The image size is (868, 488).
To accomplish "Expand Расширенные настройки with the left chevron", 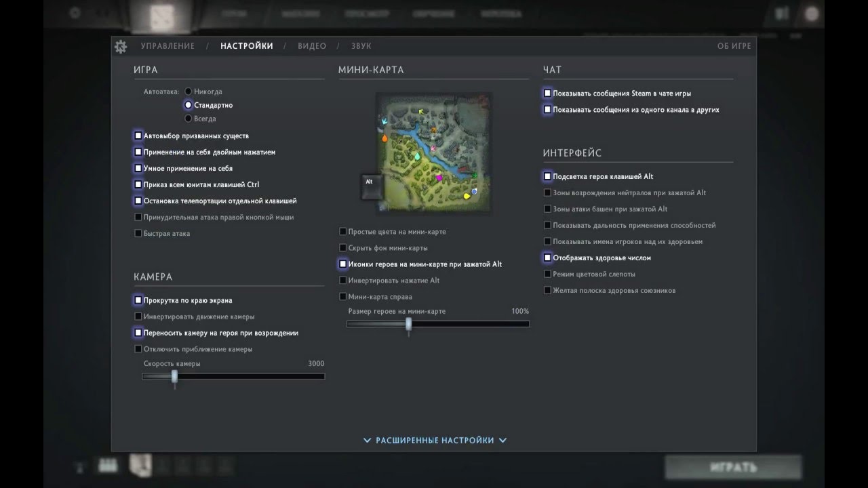I will tap(368, 441).
